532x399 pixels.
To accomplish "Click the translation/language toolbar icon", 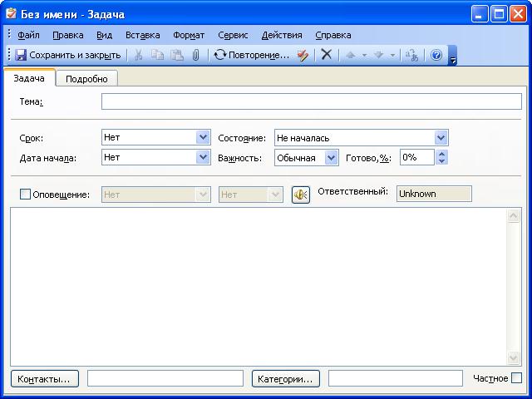I will [412, 55].
